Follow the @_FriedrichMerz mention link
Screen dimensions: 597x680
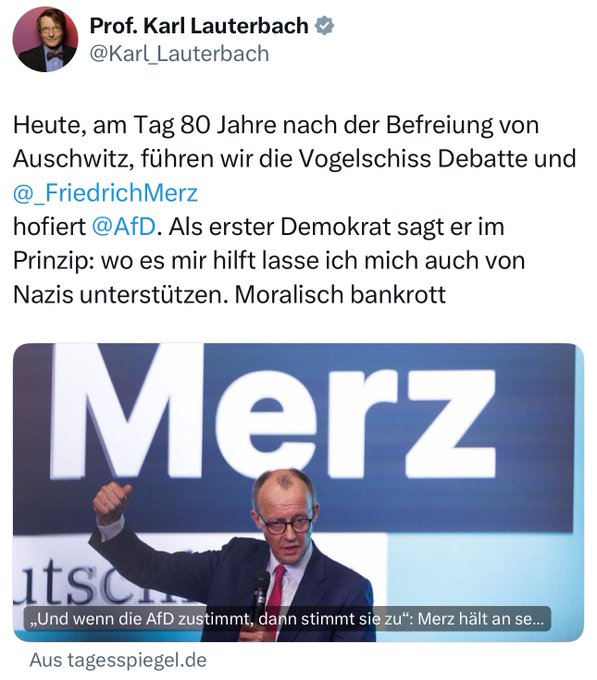105,193
